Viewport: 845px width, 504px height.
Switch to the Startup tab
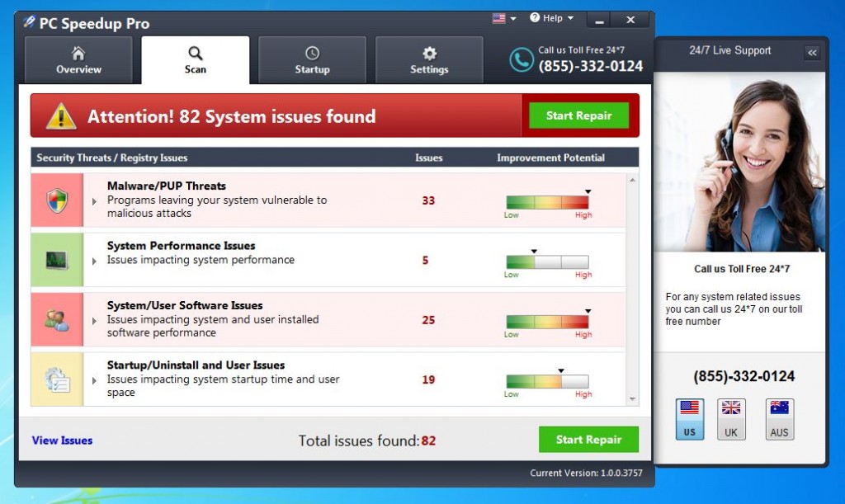point(312,59)
